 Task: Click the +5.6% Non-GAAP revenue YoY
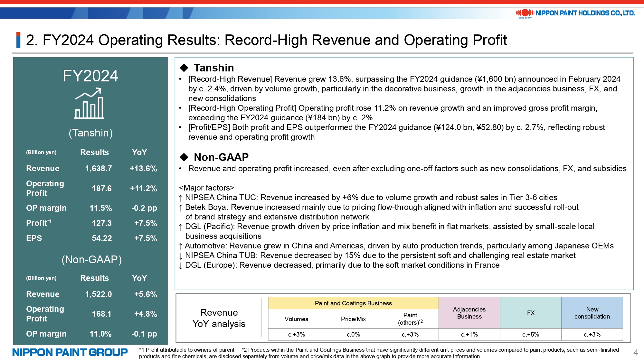pos(146,294)
